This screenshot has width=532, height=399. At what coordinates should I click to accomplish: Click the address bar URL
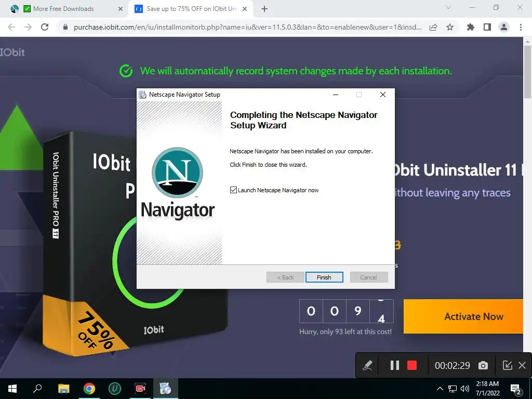point(248,27)
